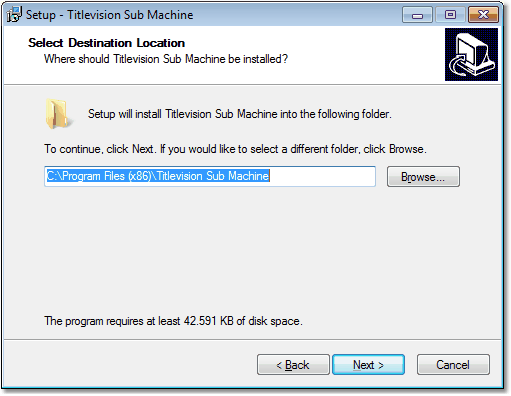The width and height of the screenshot is (511, 396).
Task: Cancel the Titlevision Sub Machine setup
Action: coord(453,365)
